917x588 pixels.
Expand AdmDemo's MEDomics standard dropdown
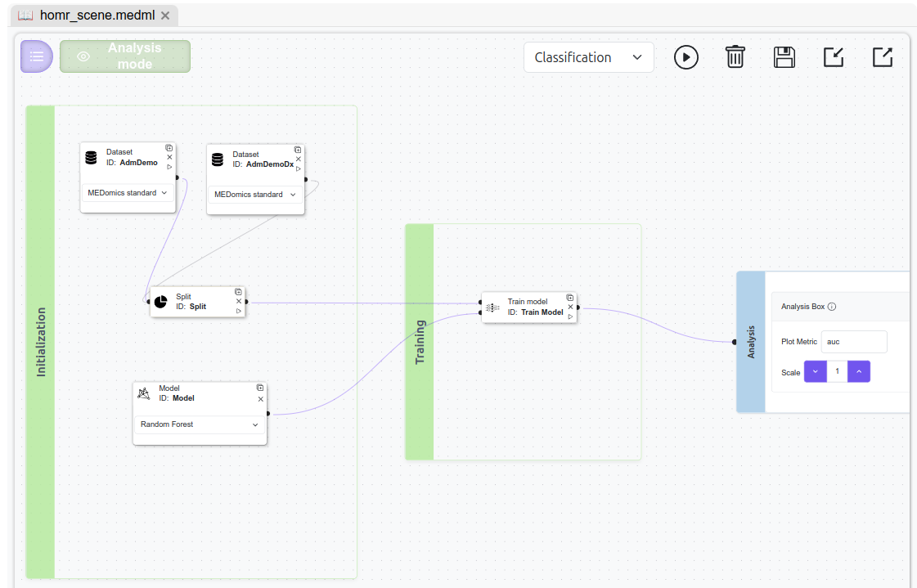pyautogui.click(x=128, y=193)
